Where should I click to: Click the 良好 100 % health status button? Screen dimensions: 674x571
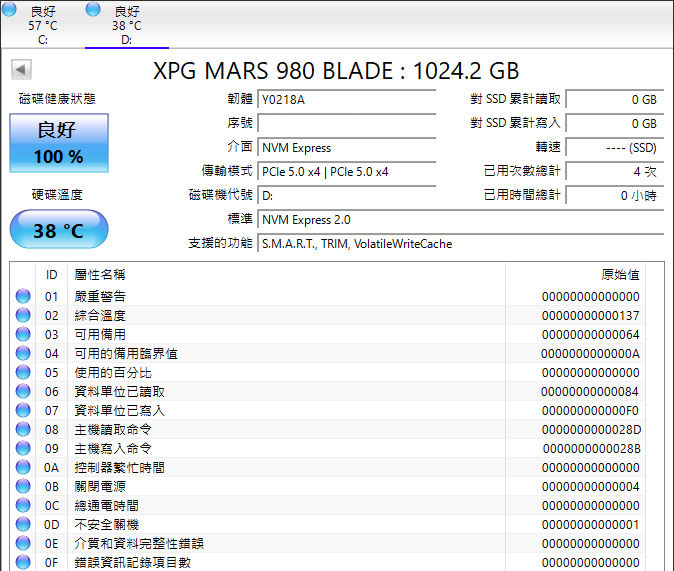tap(59, 143)
